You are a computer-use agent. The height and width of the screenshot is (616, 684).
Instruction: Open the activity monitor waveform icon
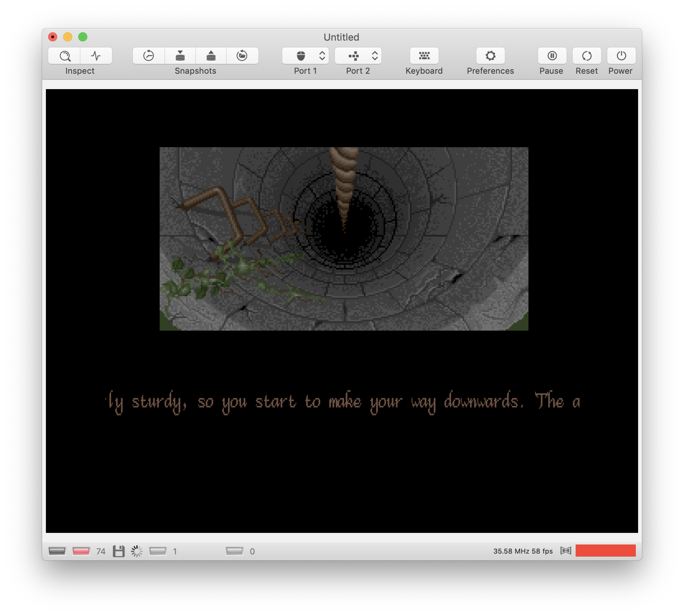96,56
